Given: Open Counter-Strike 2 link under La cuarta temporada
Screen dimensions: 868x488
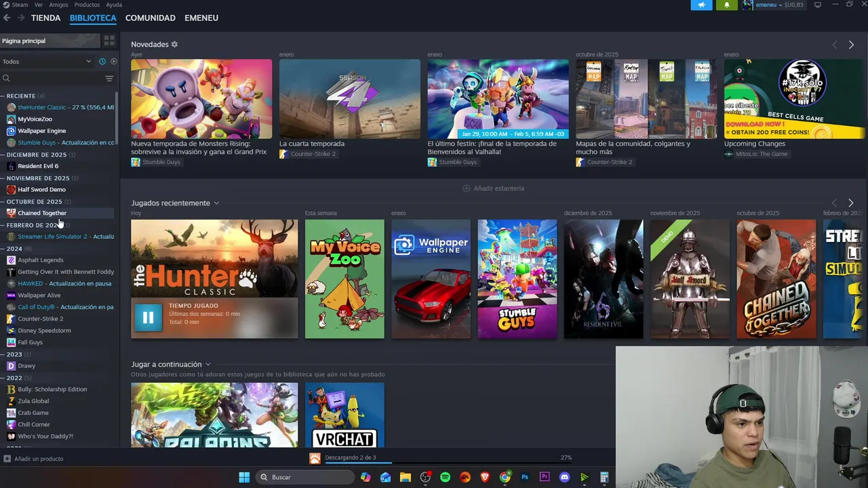Looking at the screenshot, I should 307,154.
